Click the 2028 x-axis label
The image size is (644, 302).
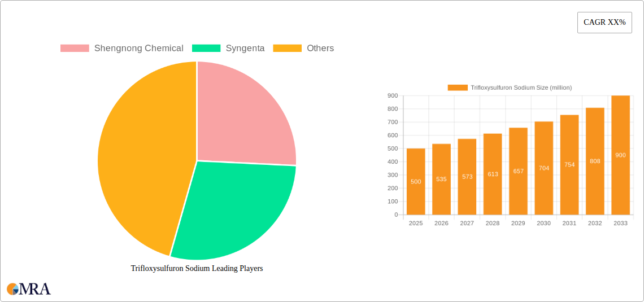[x=493, y=224]
